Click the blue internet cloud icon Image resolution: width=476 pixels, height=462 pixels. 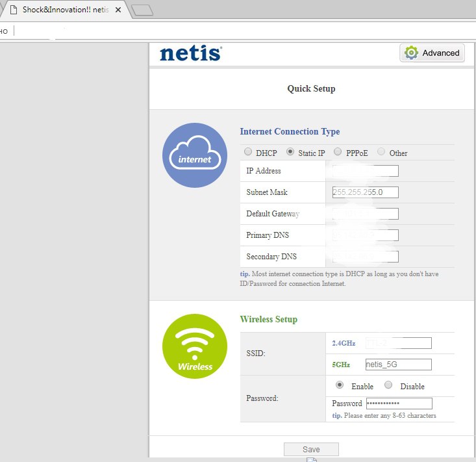(195, 155)
